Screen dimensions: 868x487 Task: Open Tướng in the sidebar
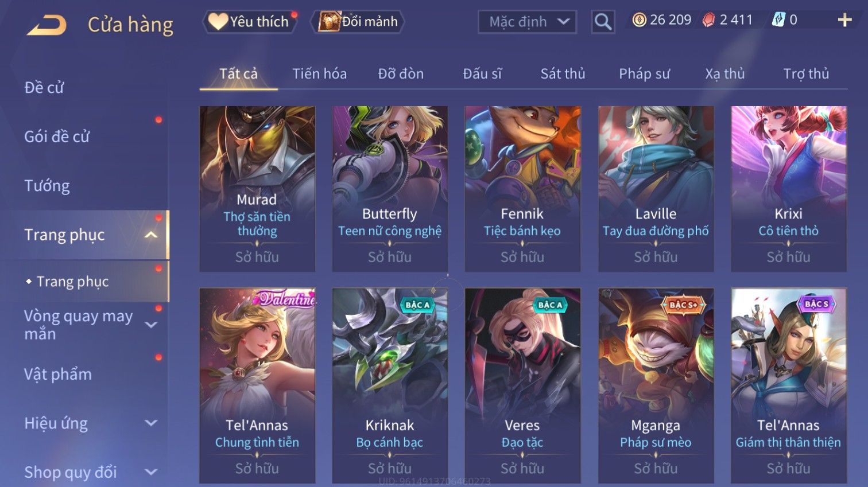coord(47,186)
